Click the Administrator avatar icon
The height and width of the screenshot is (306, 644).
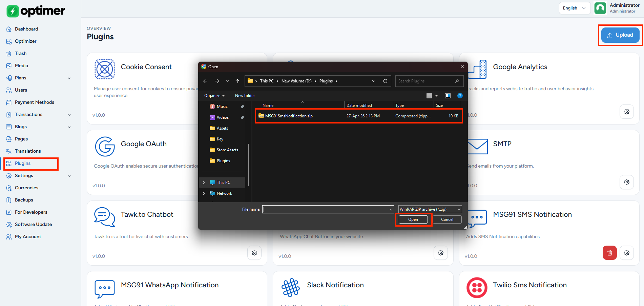point(600,8)
